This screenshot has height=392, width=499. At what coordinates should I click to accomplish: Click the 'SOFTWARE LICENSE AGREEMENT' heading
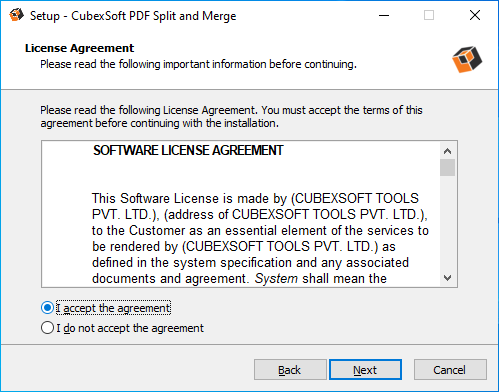[188, 150]
